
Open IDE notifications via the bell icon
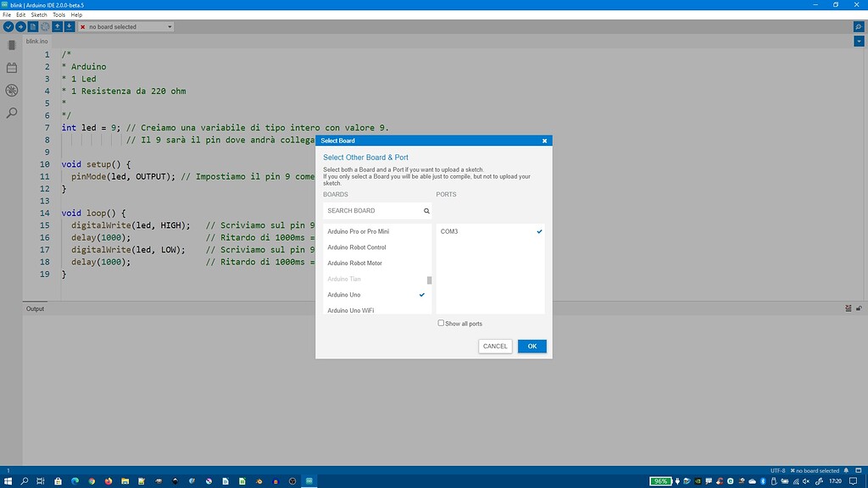pyautogui.click(x=845, y=470)
